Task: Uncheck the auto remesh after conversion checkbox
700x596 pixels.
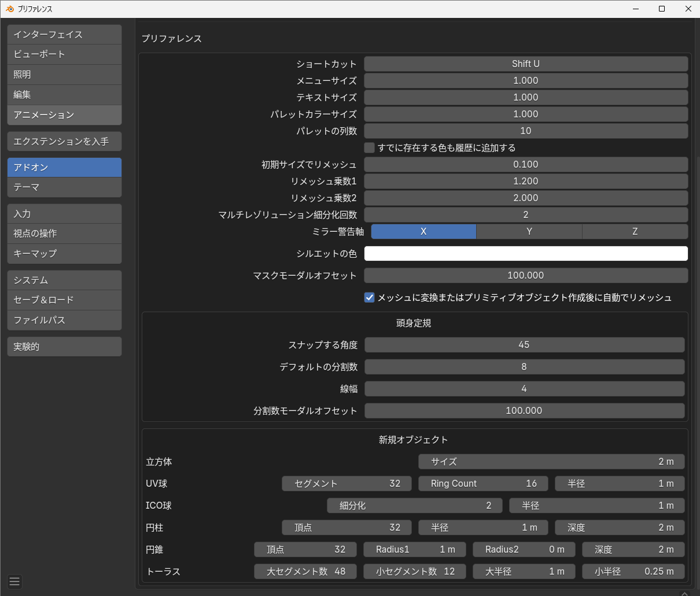Action: [x=369, y=298]
